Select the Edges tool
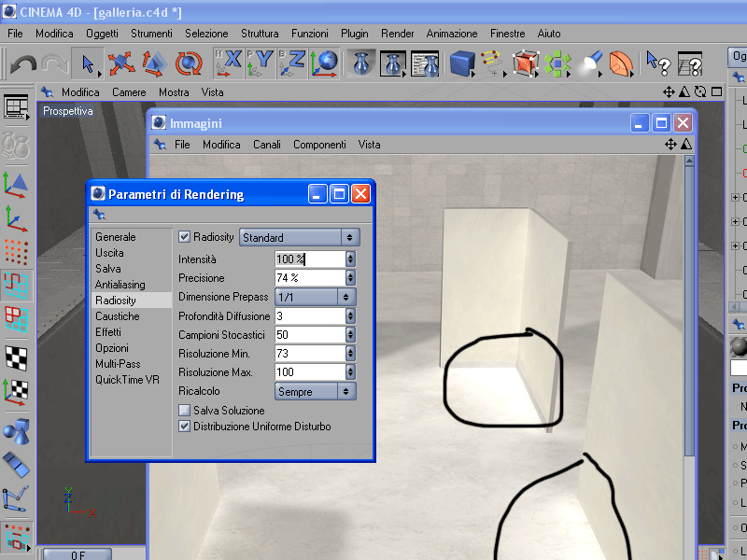747x560 pixels. point(16,286)
